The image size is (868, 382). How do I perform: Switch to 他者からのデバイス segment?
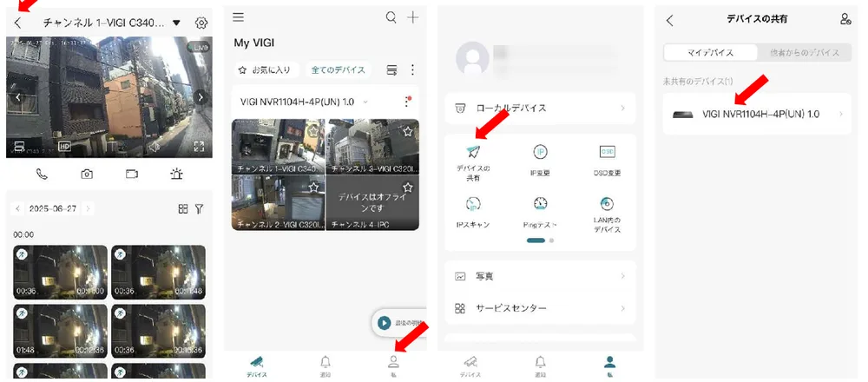[805, 53]
